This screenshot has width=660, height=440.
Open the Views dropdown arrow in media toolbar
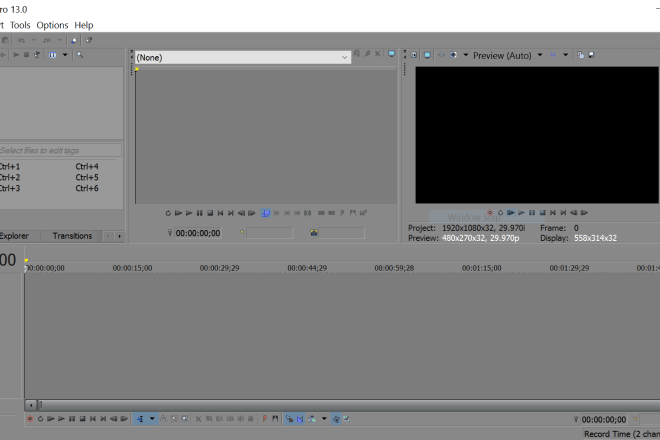65,55
